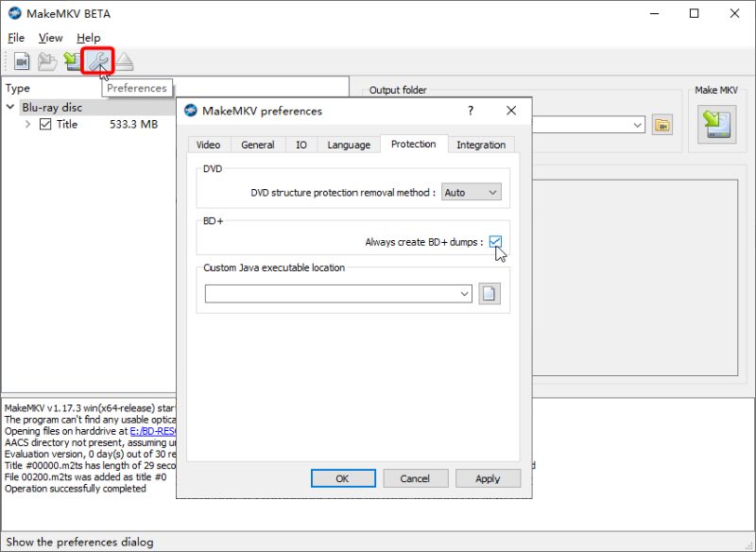Click the save to MKV toolbar icon
The image size is (756, 552).
[73, 61]
